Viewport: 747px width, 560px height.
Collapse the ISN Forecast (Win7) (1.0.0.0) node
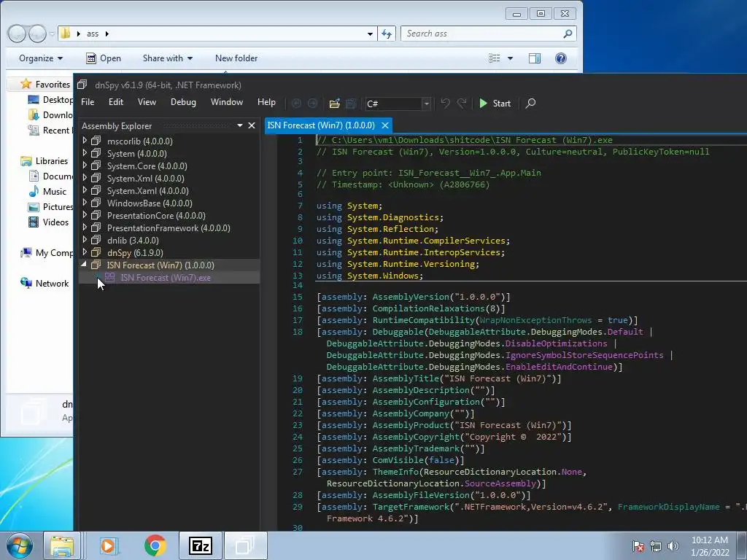point(84,264)
